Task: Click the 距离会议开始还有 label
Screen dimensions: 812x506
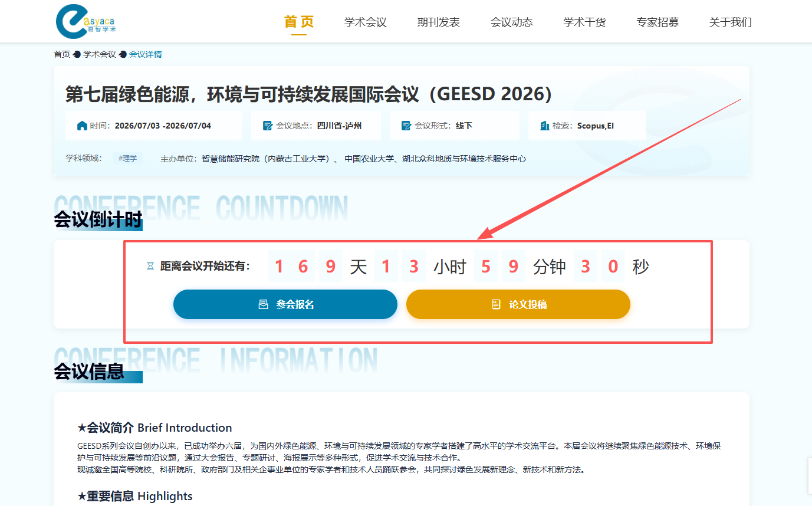Action: [205, 267]
